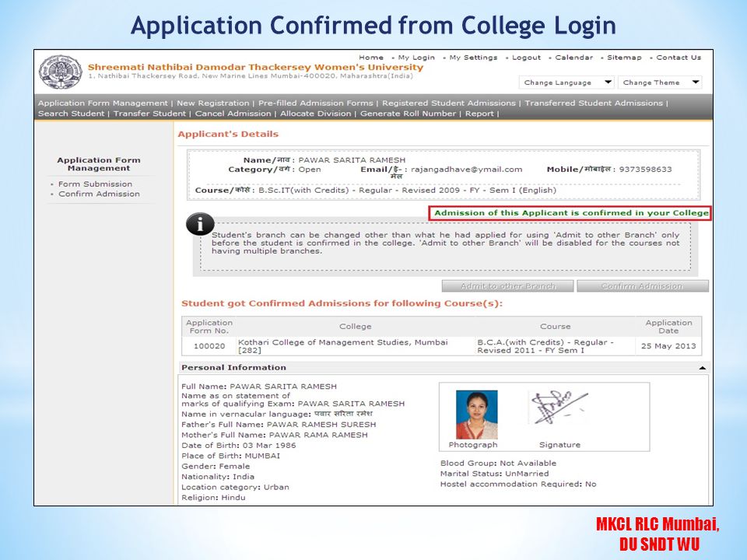Viewport: 747px width, 560px height.
Task: Click the applicant's photograph thumbnail
Action: point(476,415)
